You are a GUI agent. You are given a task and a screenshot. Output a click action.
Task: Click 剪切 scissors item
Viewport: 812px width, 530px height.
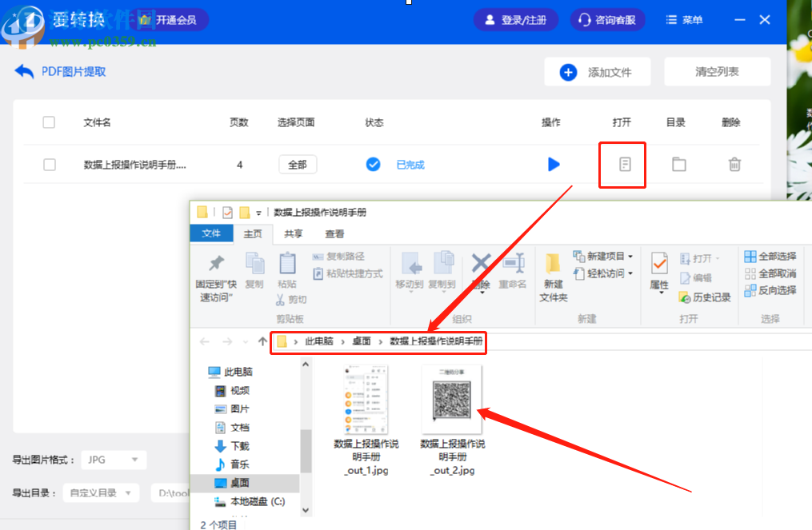tap(291, 300)
